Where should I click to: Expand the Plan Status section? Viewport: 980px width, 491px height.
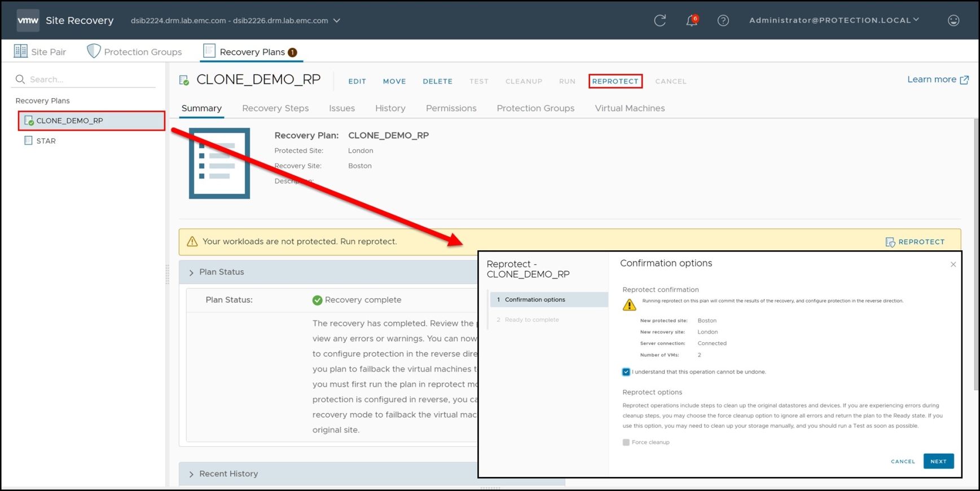pos(191,272)
